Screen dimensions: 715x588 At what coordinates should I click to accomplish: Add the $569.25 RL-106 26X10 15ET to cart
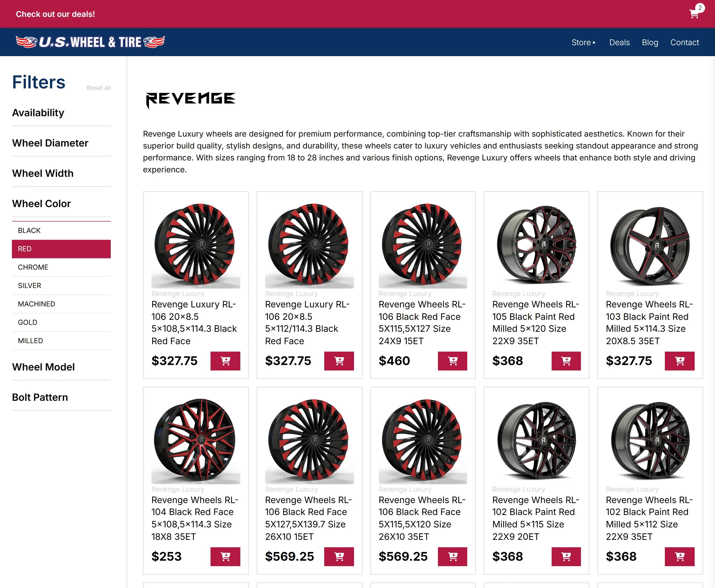coord(339,556)
